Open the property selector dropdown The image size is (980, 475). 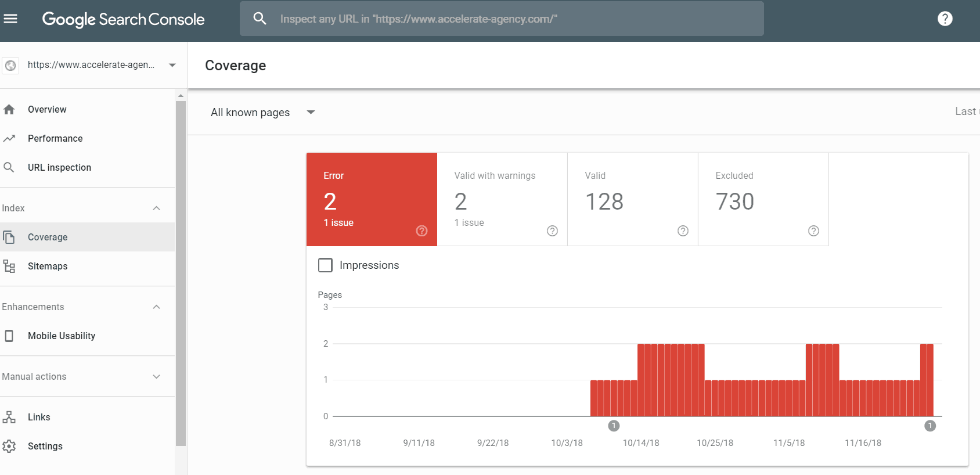pos(172,65)
